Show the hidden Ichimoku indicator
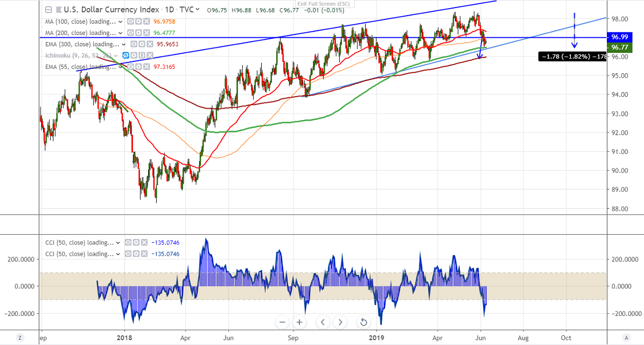 pyautogui.click(x=126, y=55)
